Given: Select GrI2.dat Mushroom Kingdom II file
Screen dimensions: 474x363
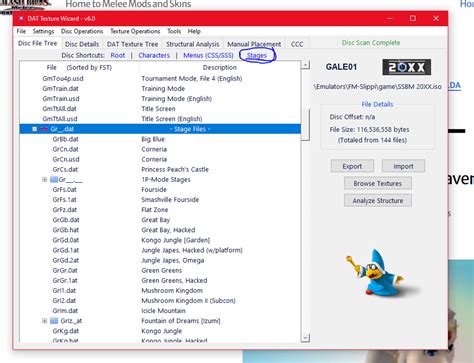Looking at the screenshot, I should tap(160, 301).
